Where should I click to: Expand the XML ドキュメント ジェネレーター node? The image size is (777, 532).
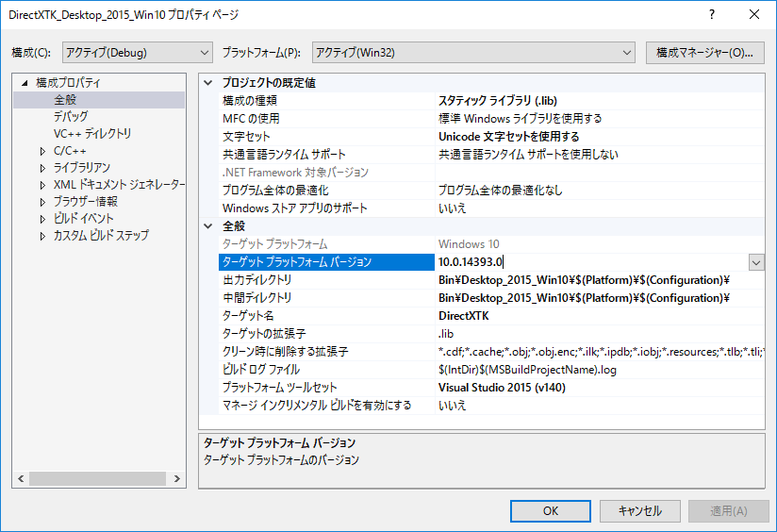pyautogui.click(x=42, y=185)
